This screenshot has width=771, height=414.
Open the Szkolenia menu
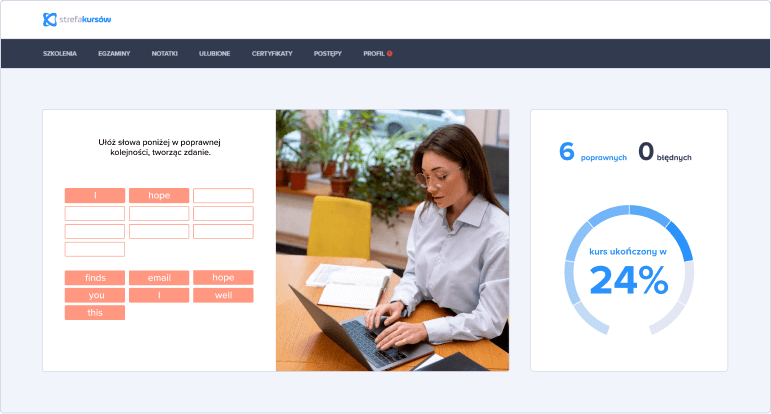tap(60, 53)
